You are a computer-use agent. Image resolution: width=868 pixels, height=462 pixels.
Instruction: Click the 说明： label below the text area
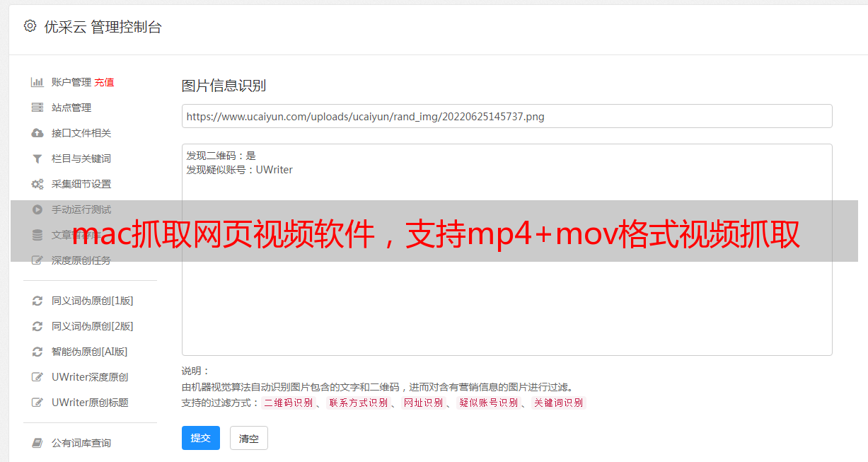196,371
